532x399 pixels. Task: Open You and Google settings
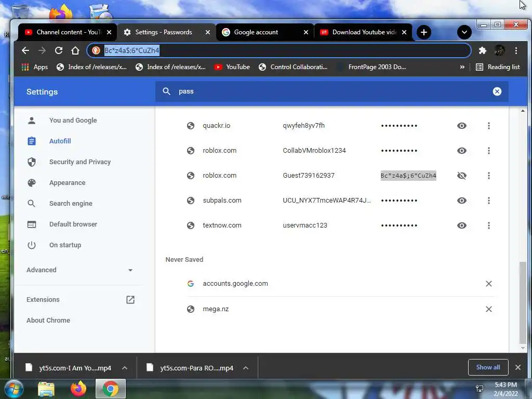tap(73, 121)
